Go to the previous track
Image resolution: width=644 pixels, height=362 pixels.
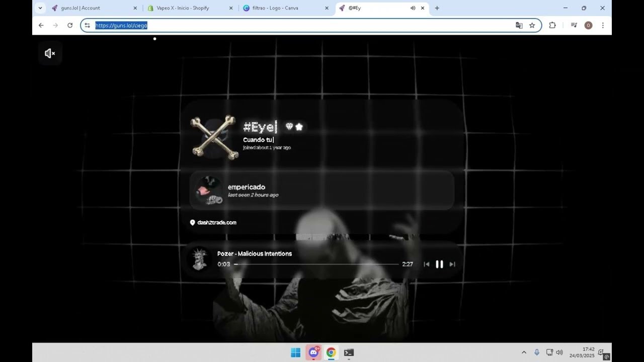coord(426,264)
